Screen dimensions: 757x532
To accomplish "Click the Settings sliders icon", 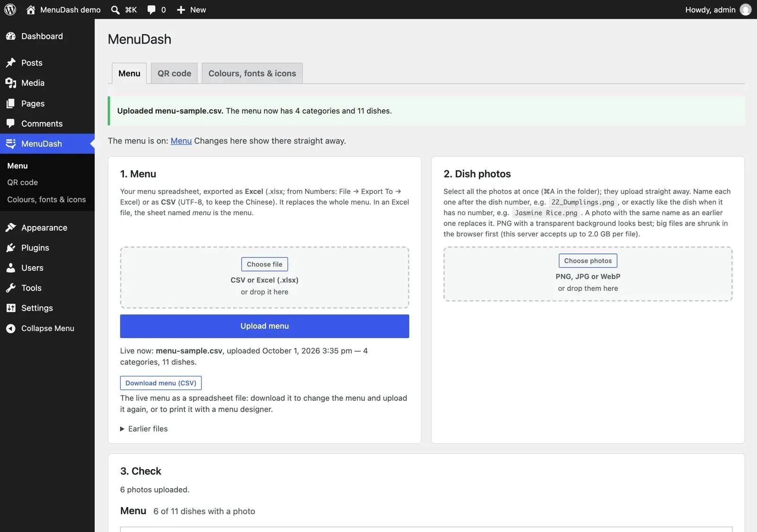I will 10,308.
